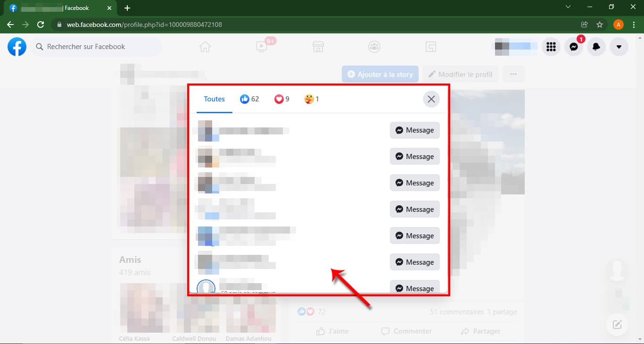
Task: Filter by Like reactions tab 62
Action: [x=249, y=99]
